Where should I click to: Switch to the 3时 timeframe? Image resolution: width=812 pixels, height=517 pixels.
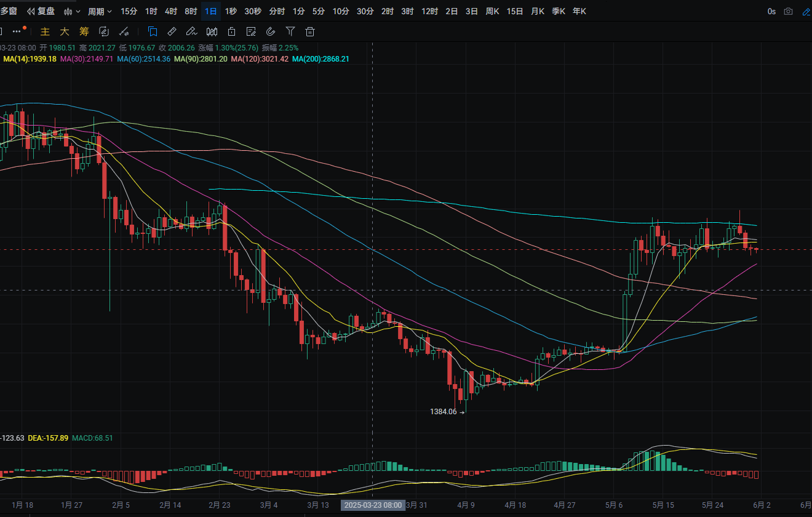pos(407,11)
